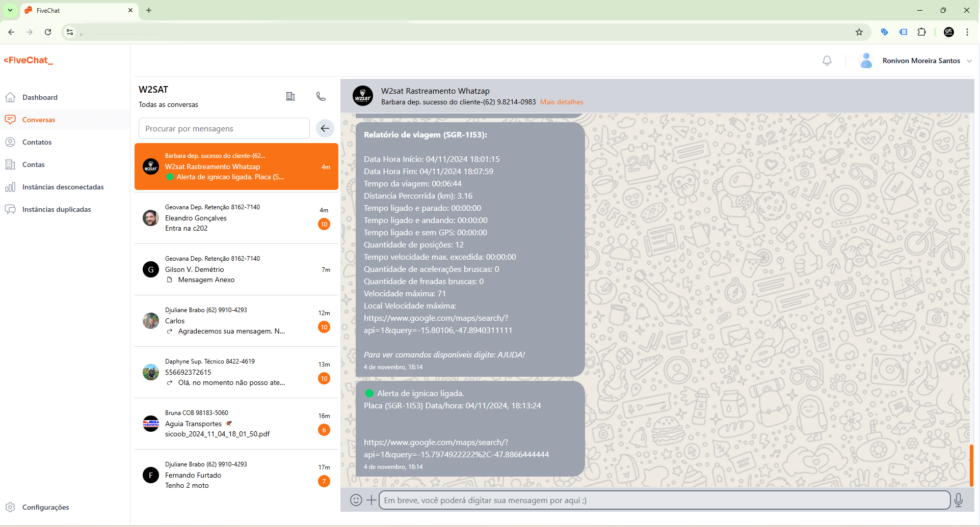Click unread badge 6 on Aguia Transportes
This screenshot has height=527, width=980.
(324, 430)
